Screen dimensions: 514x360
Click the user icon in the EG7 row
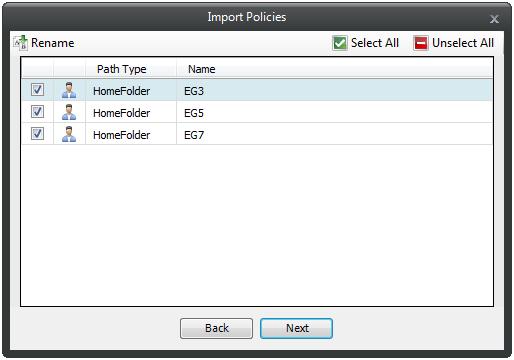pyautogui.click(x=69, y=134)
